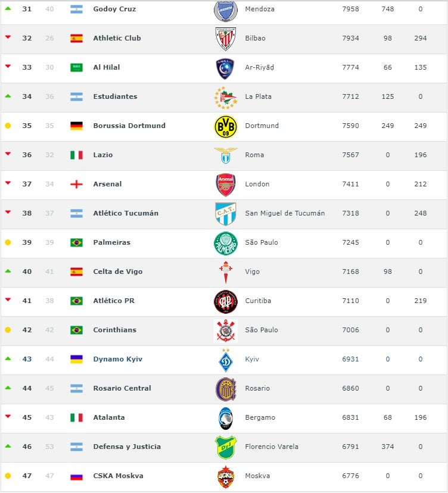Open the Celta de Vigo team name
448x493 pixels.
point(118,272)
